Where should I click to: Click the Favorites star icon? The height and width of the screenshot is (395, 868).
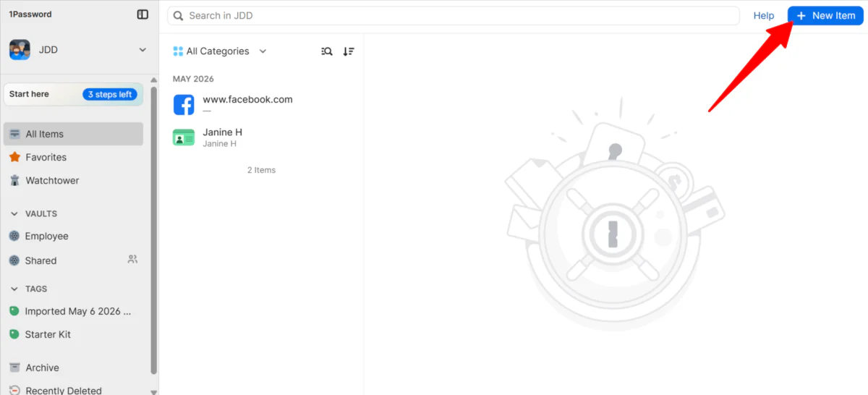click(14, 157)
